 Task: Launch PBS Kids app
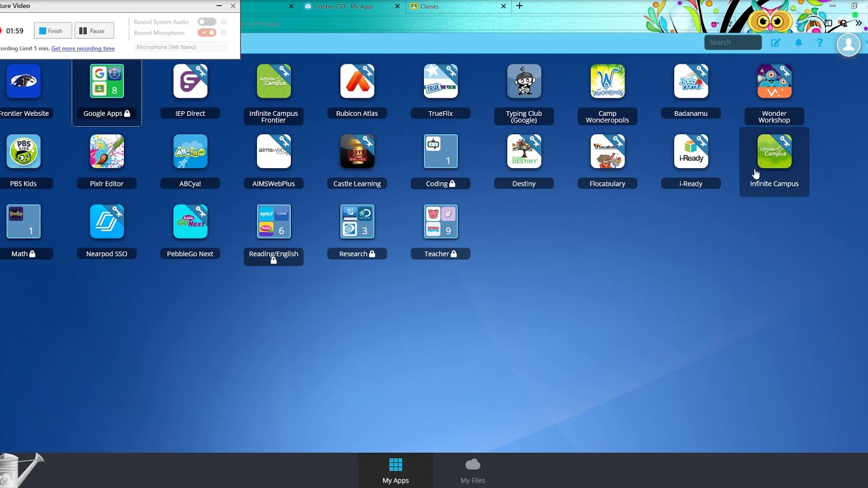[x=24, y=151]
